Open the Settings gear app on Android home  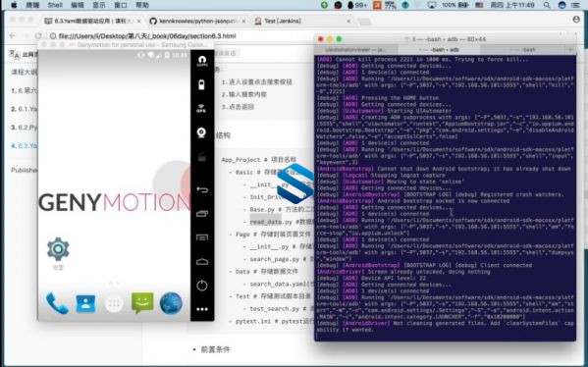tap(58, 249)
